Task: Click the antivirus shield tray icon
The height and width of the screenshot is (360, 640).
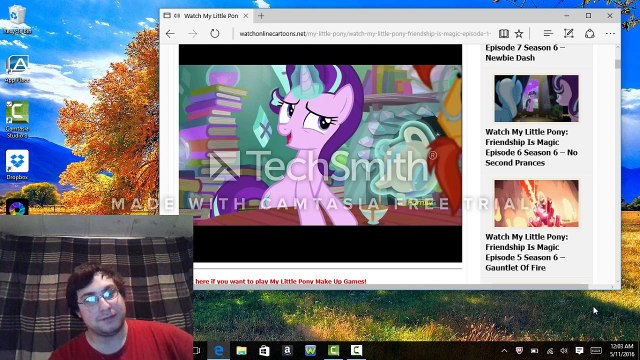Action: click(519, 351)
